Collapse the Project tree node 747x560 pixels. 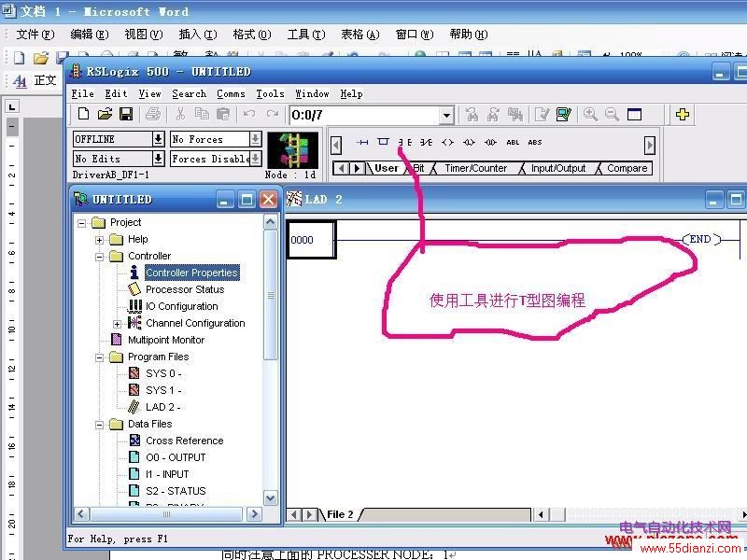point(82,223)
